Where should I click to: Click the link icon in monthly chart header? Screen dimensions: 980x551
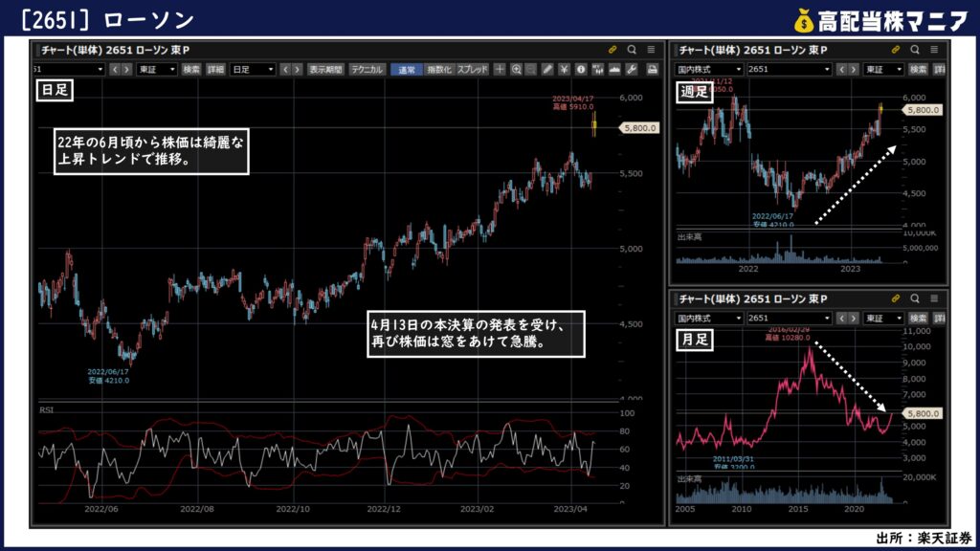pyautogui.click(x=896, y=298)
